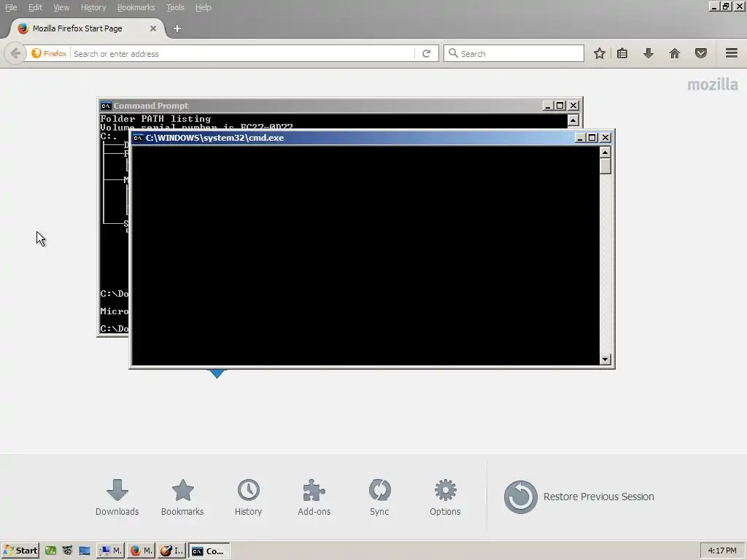Bookmark this page with star icon
The image size is (747, 560).
[x=600, y=53]
